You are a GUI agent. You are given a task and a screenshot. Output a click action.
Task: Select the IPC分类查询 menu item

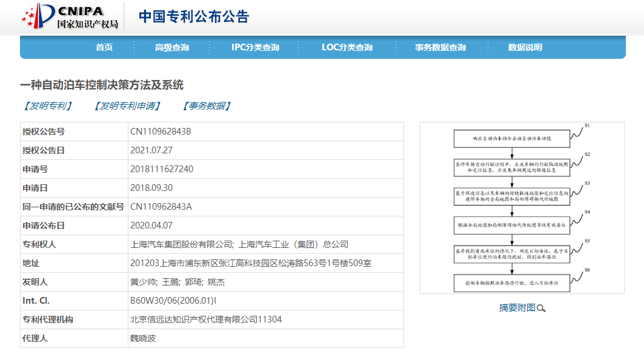click(x=255, y=47)
